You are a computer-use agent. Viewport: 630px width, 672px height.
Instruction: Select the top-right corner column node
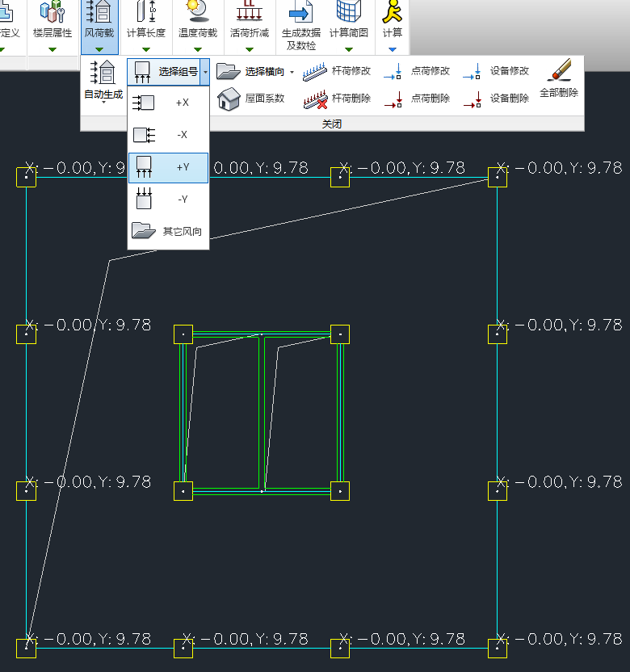498,177
